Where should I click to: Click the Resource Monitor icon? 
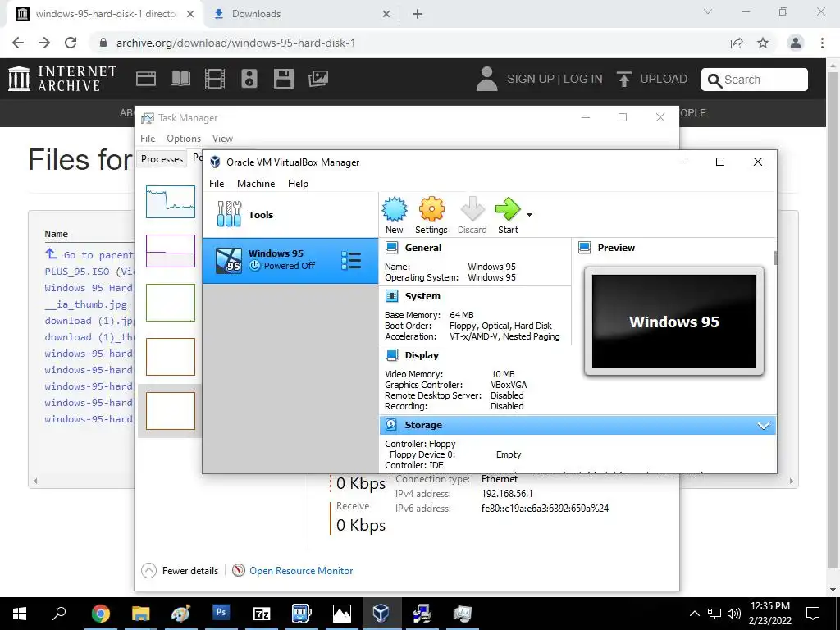[239, 571]
